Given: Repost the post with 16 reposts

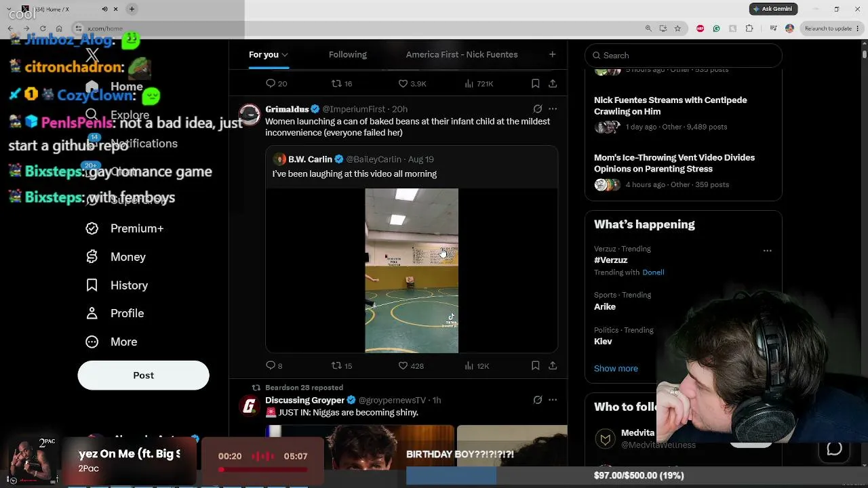Looking at the screenshot, I should click(x=341, y=83).
